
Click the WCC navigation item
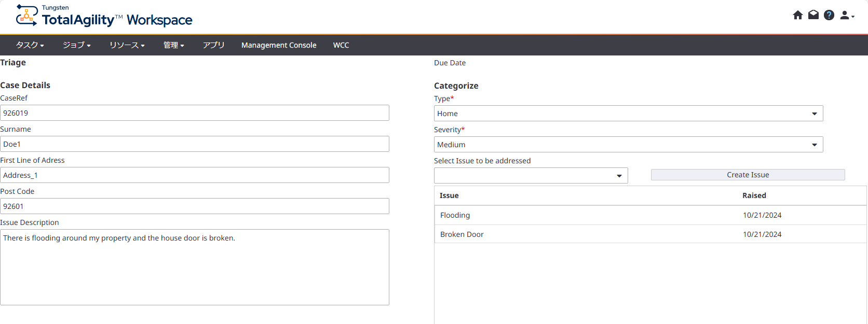click(341, 45)
